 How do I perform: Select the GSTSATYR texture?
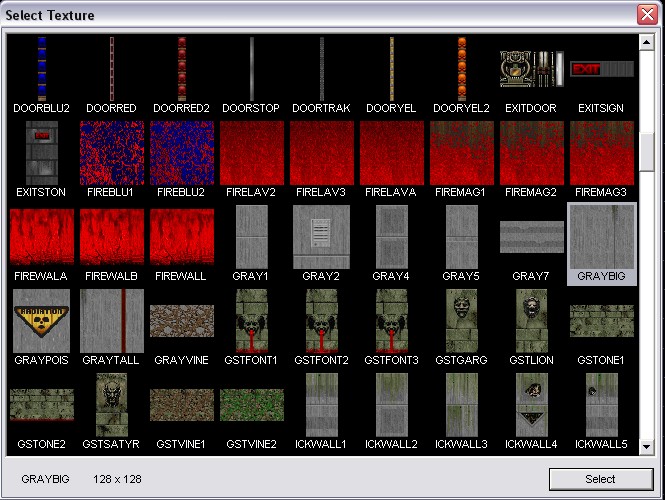(x=112, y=405)
